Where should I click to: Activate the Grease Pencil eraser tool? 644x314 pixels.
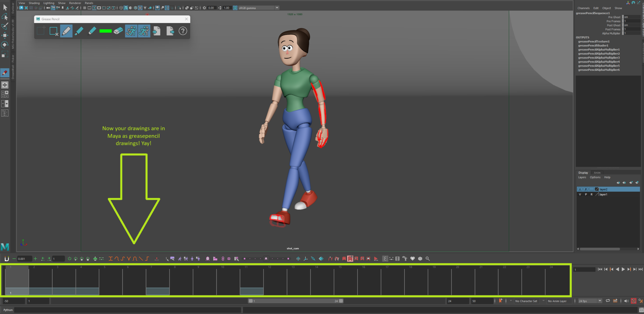pos(118,31)
